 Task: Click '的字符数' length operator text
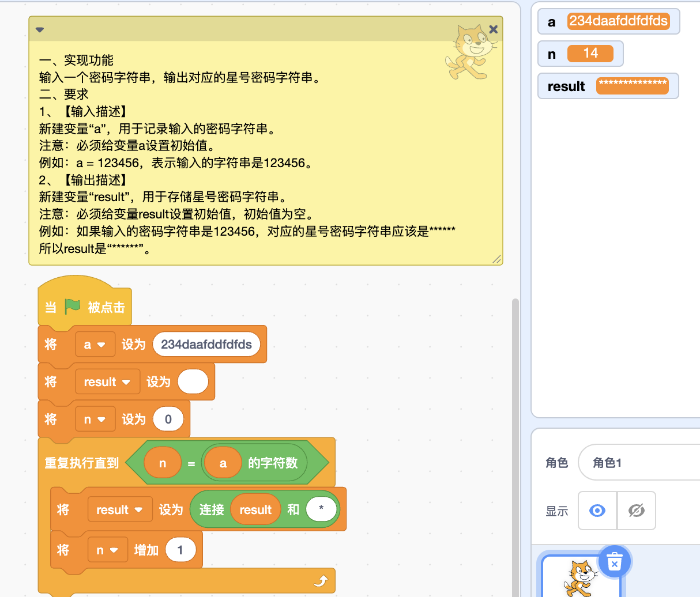coord(273,463)
